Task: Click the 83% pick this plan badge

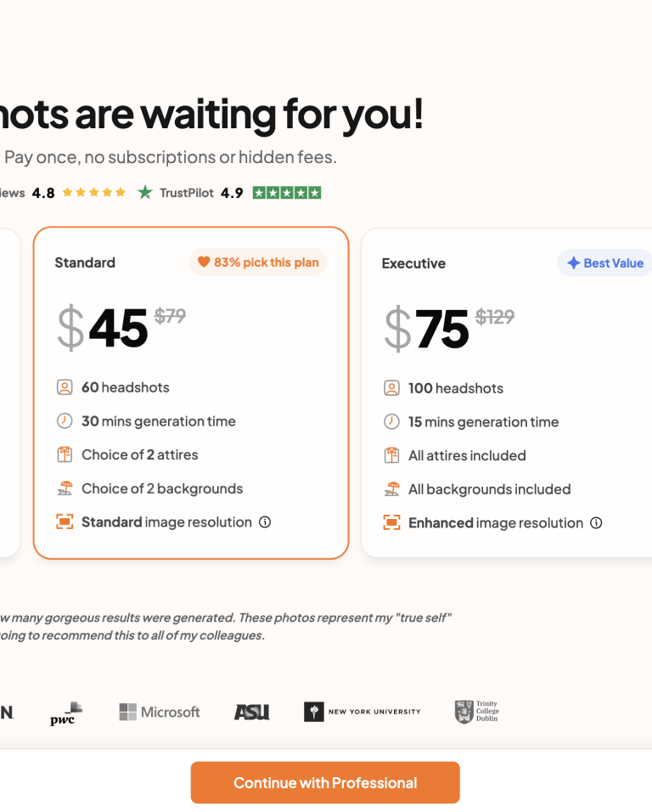Action: pos(258,262)
